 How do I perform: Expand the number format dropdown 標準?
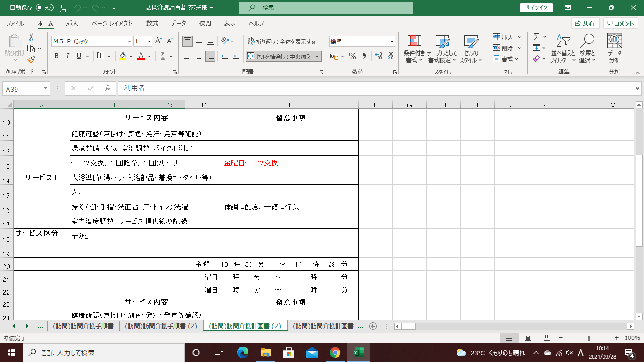391,41
